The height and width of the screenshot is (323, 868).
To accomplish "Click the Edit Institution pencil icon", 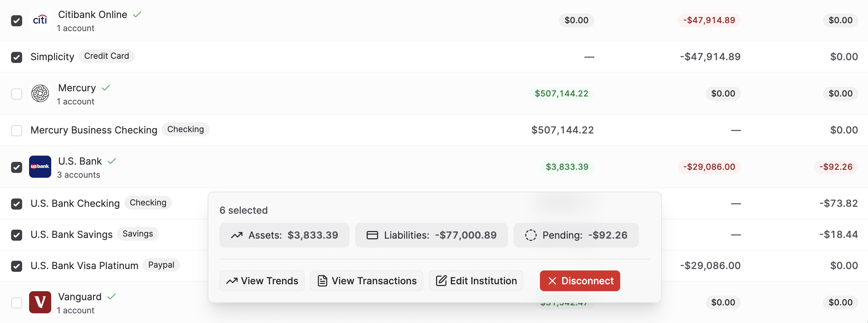I will (x=441, y=280).
